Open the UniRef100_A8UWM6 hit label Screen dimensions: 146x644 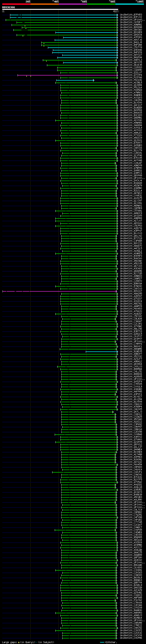131,349
